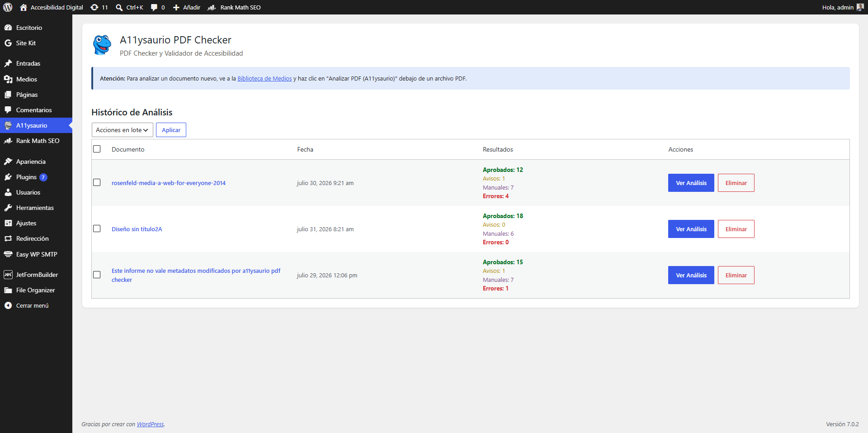
Task: Open rosenfeld-media-a-web-for-everyone-2014 document link
Action: coord(169,183)
